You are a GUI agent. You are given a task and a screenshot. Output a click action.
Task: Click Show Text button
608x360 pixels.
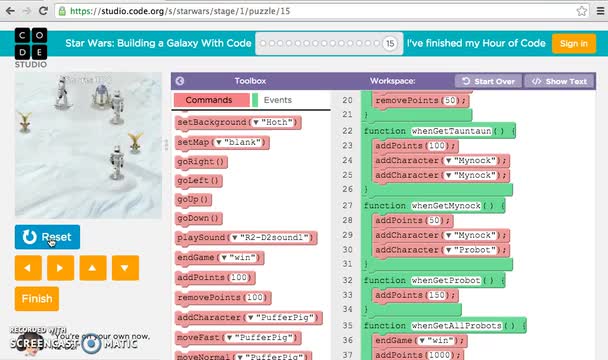tap(559, 81)
